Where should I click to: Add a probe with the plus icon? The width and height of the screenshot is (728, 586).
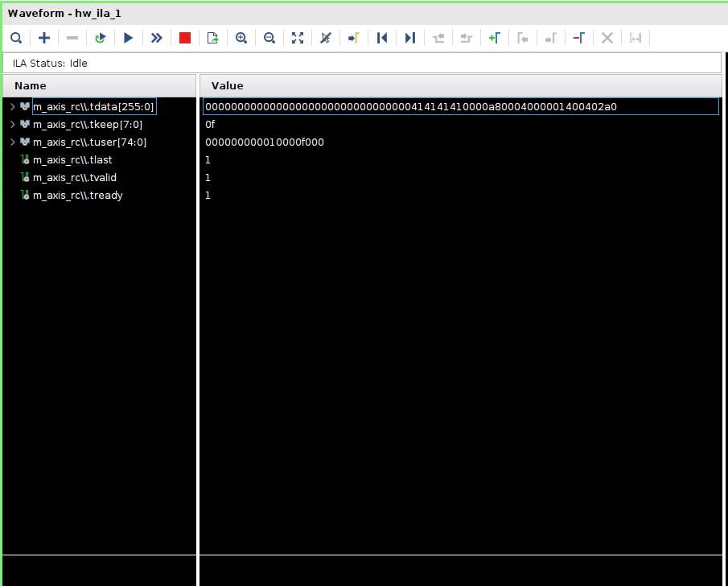(44, 38)
